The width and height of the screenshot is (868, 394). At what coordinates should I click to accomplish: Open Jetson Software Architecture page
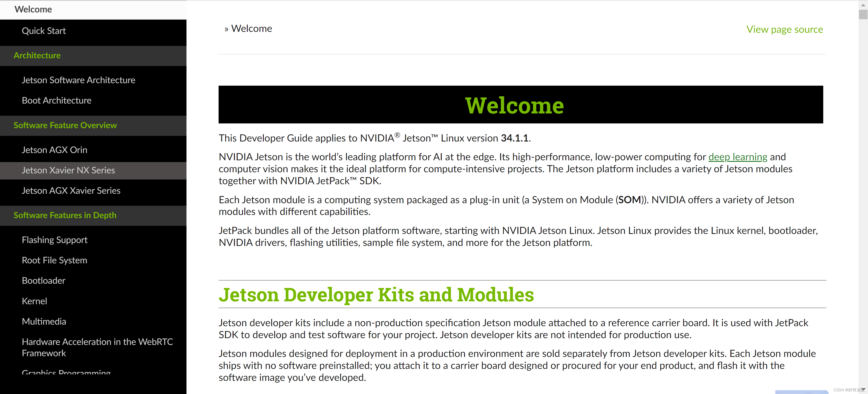(x=78, y=80)
